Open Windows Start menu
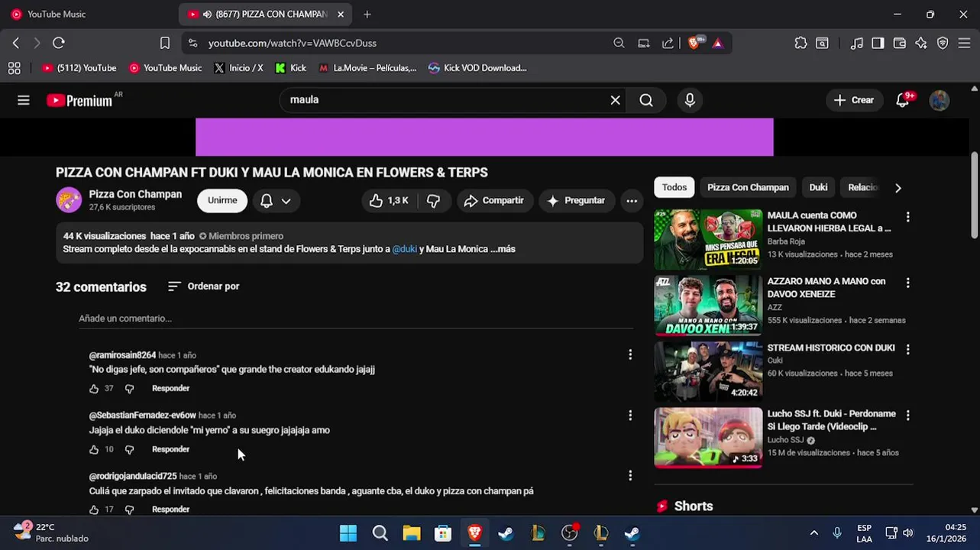Screen dimensions: 980x550 coord(348,532)
